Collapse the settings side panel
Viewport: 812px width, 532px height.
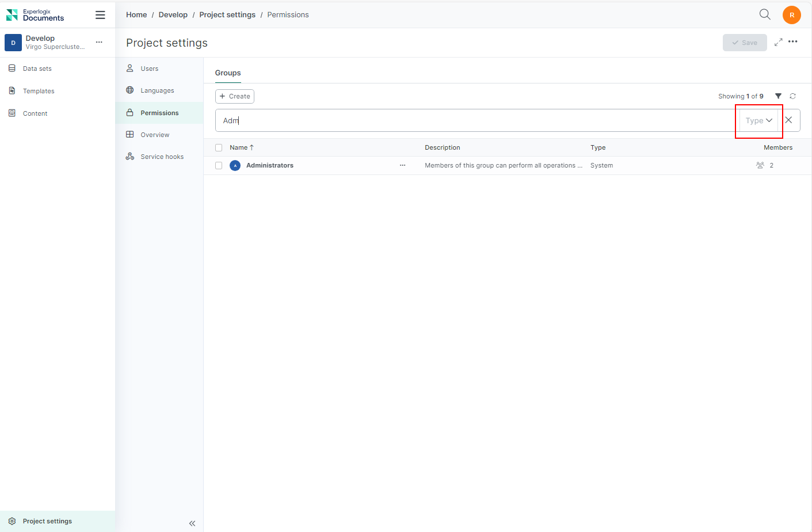pos(192,523)
